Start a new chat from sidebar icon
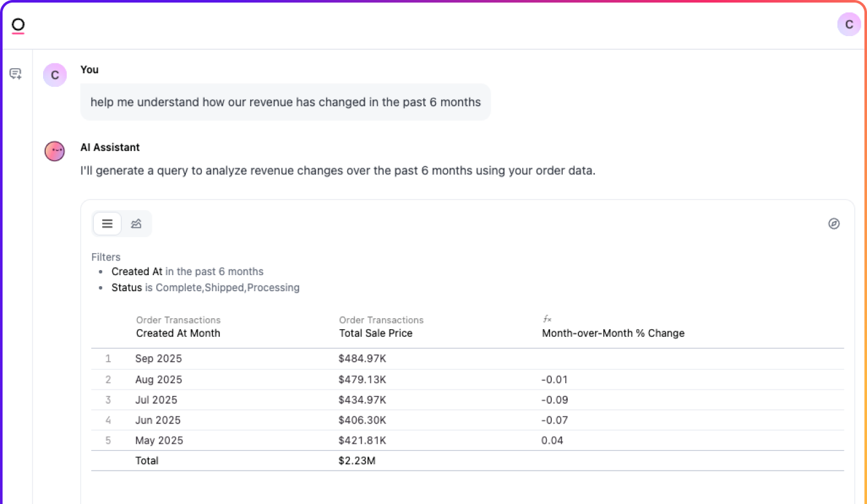 pos(15,74)
